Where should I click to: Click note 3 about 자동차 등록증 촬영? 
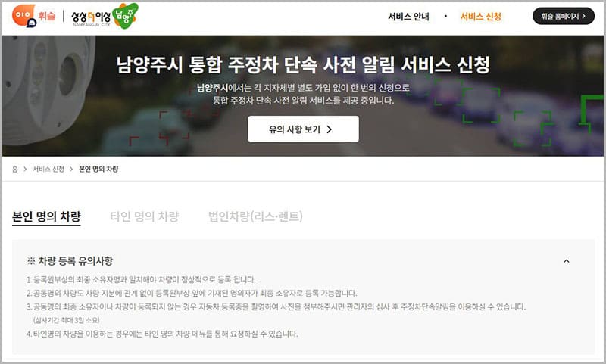[x=276, y=306]
